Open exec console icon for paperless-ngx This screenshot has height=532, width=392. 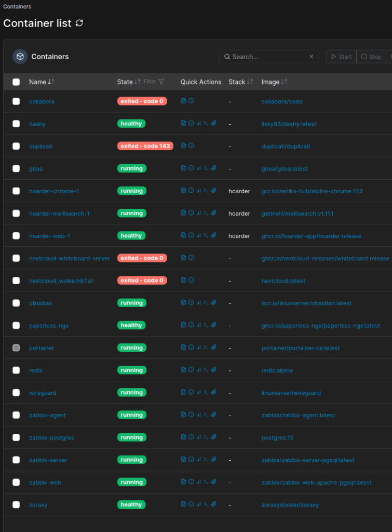pos(206,325)
